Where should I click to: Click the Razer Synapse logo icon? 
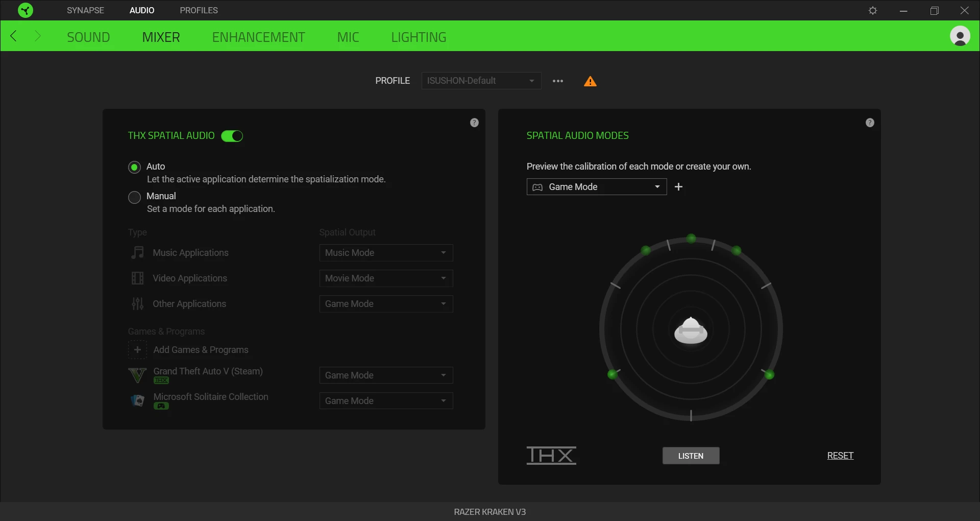pos(25,10)
